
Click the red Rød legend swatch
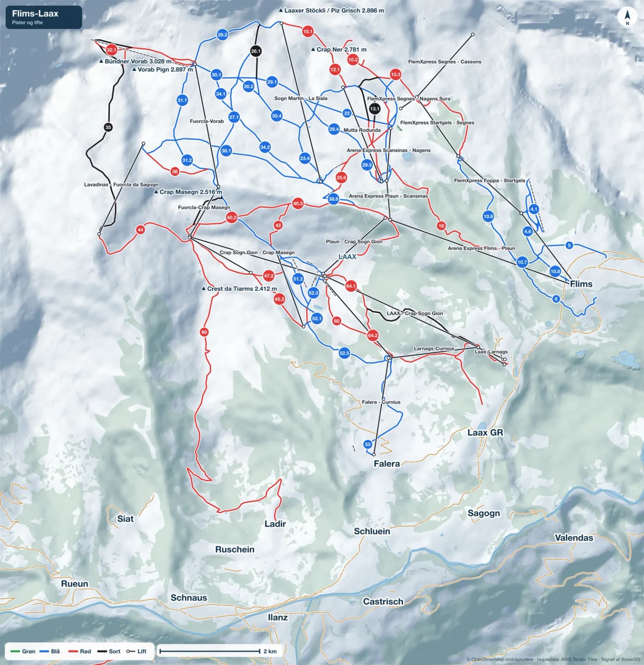coord(73,651)
